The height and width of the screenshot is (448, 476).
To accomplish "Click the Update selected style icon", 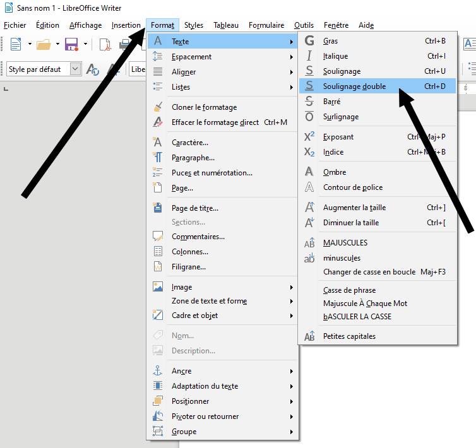I will 93,69.
